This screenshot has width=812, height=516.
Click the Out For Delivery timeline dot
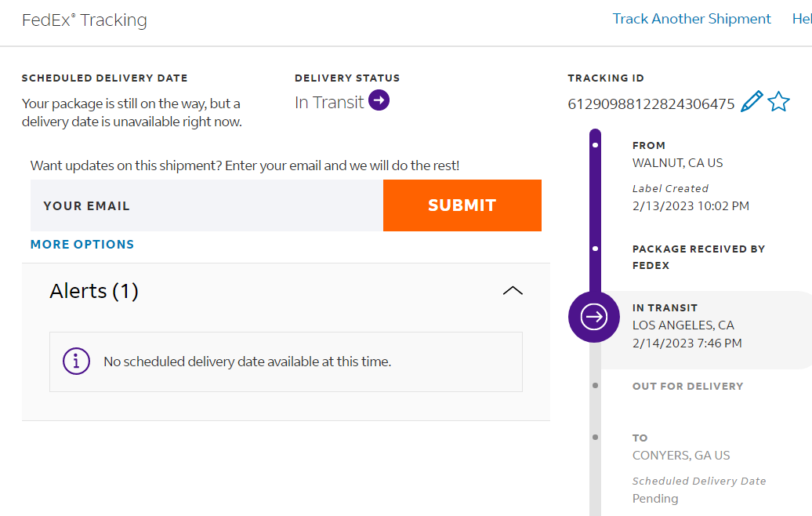(x=596, y=386)
